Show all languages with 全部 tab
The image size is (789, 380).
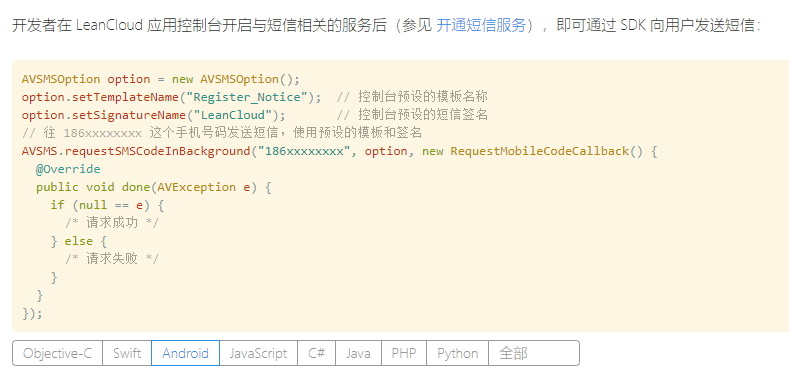[x=533, y=353]
